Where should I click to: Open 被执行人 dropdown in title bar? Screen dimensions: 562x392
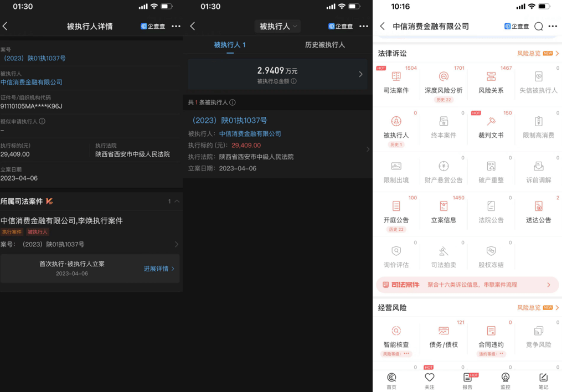click(x=278, y=26)
